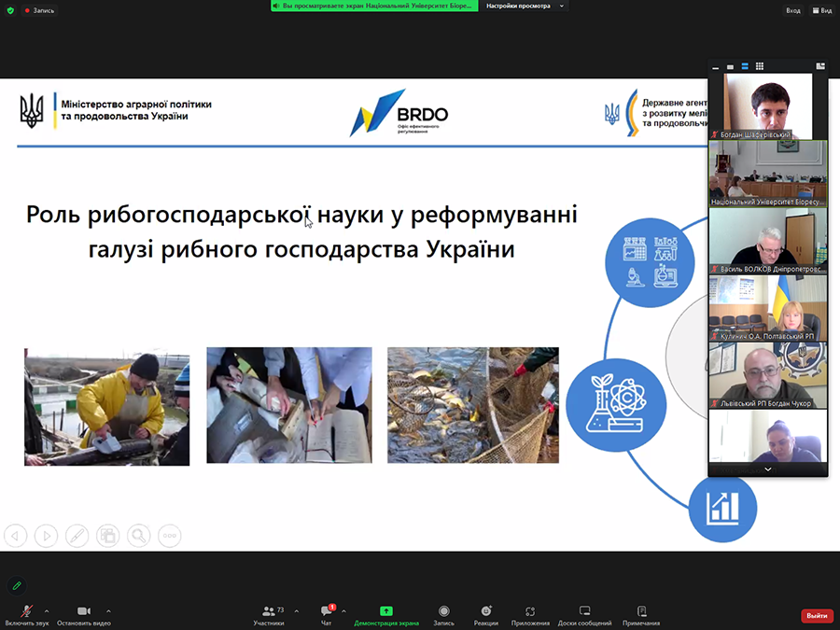Image resolution: width=840 pixels, height=630 pixels.
Task: Advance to next slide with right arrow
Action: 46,535
